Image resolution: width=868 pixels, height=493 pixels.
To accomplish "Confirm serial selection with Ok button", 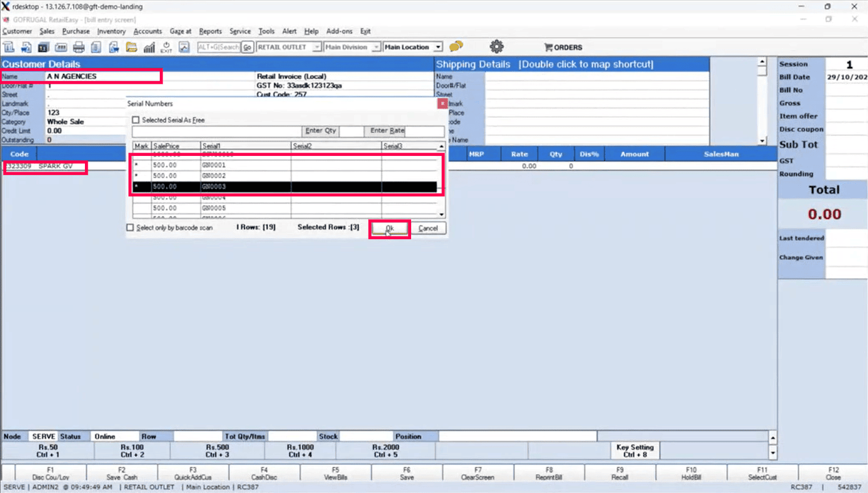I will [x=389, y=228].
